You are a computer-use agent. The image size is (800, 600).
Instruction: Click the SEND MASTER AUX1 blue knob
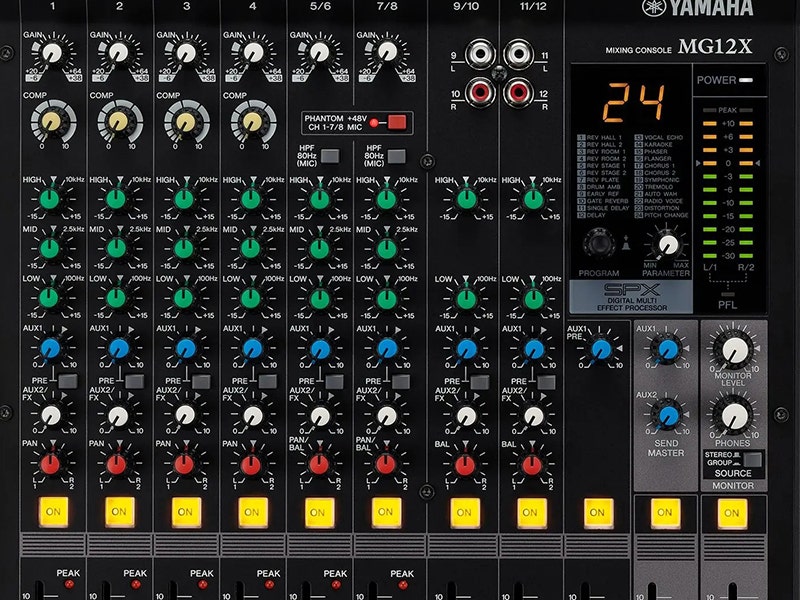668,349
